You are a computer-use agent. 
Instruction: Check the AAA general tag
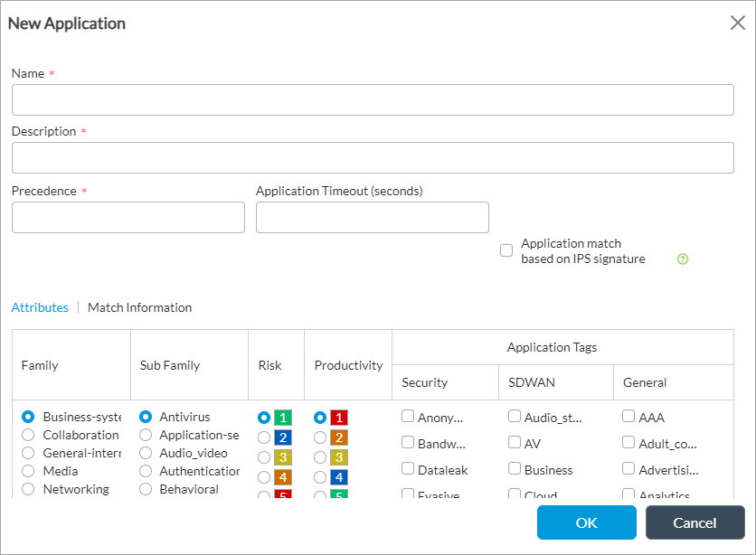(629, 417)
